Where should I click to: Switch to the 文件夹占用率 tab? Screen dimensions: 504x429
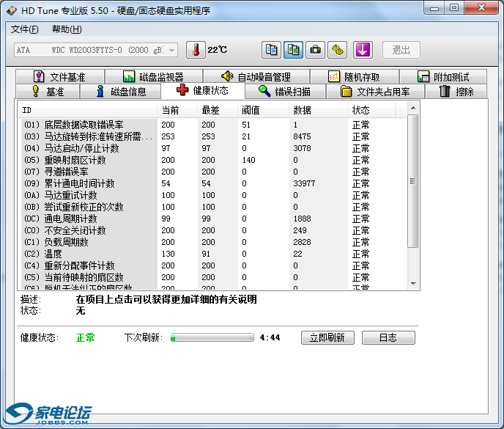(x=375, y=92)
